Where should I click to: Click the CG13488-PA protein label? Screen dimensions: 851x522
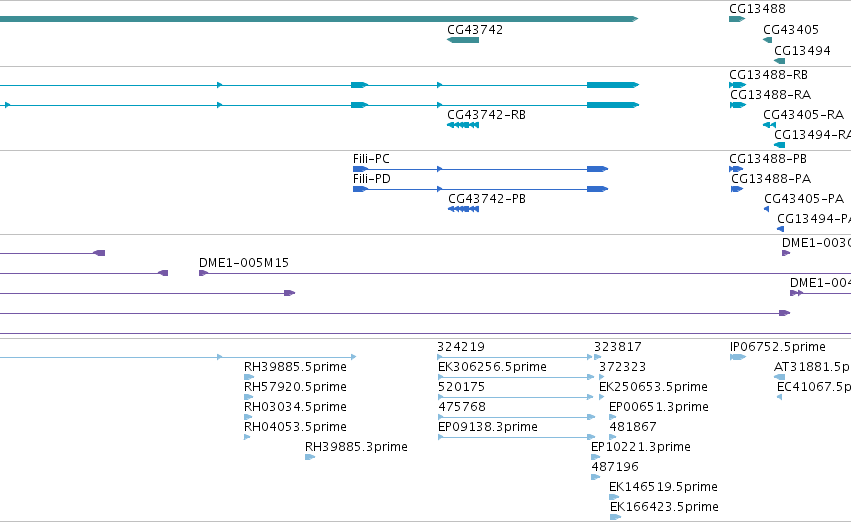click(x=771, y=179)
